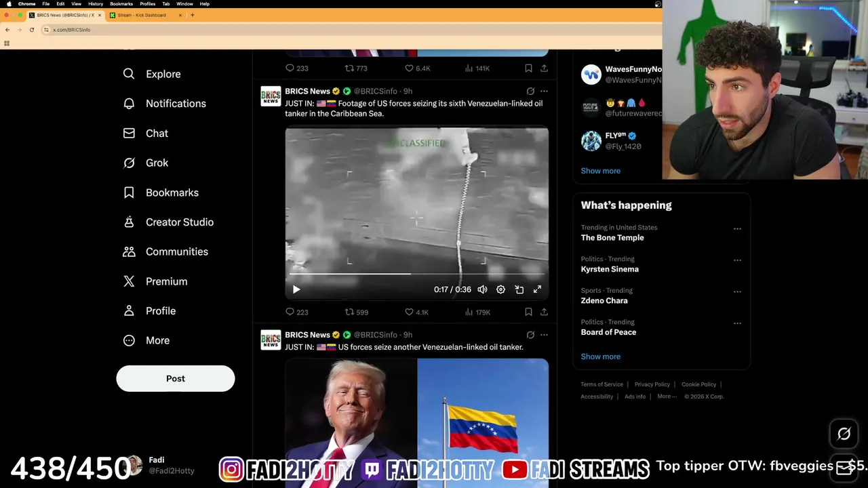Click the Post button
Image resolution: width=868 pixels, height=488 pixels.
(176, 378)
